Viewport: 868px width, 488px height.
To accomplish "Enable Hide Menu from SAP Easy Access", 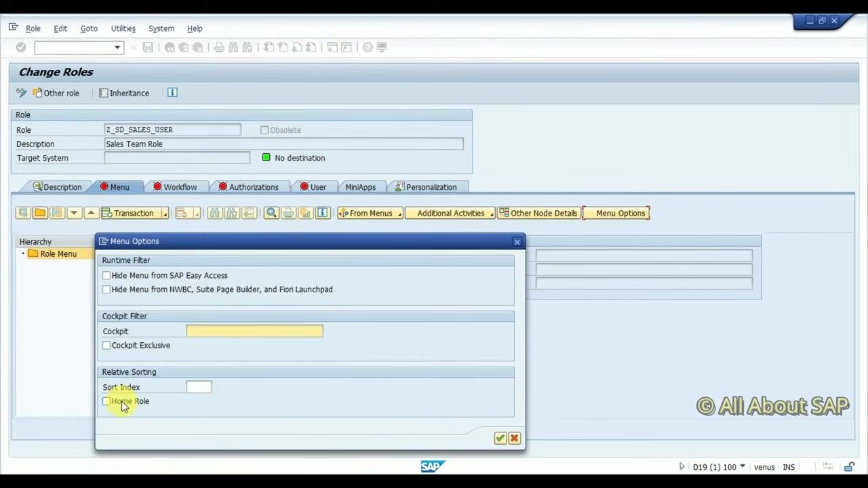I will pos(106,275).
